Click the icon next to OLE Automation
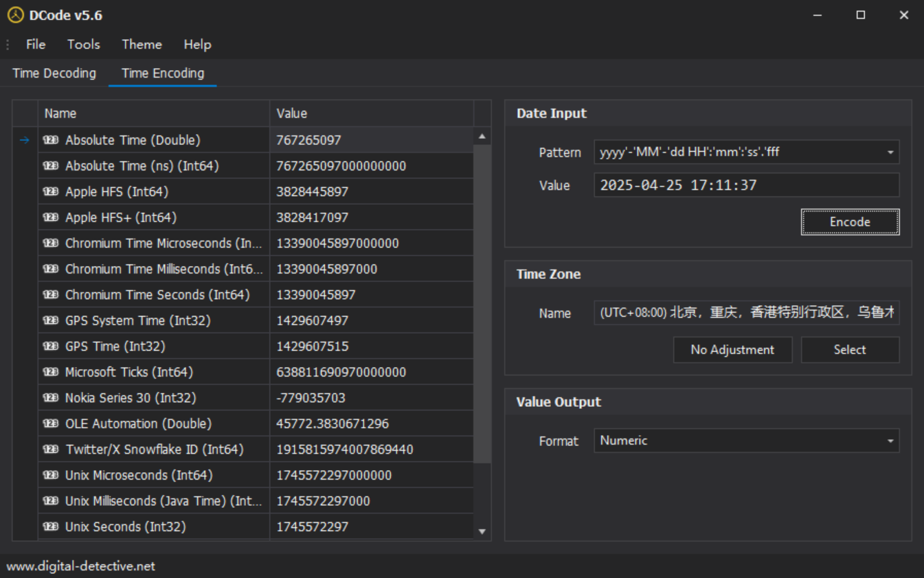This screenshot has height=578, width=924. [x=51, y=423]
